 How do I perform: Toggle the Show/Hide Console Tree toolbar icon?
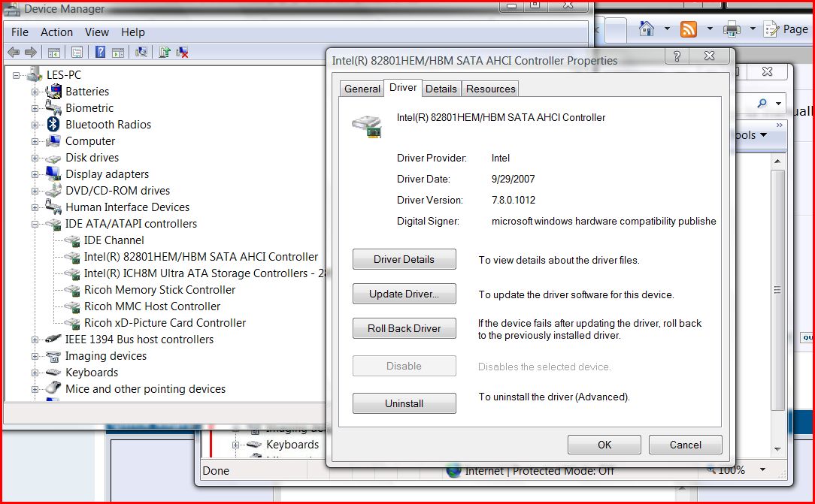[x=53, y=52]
